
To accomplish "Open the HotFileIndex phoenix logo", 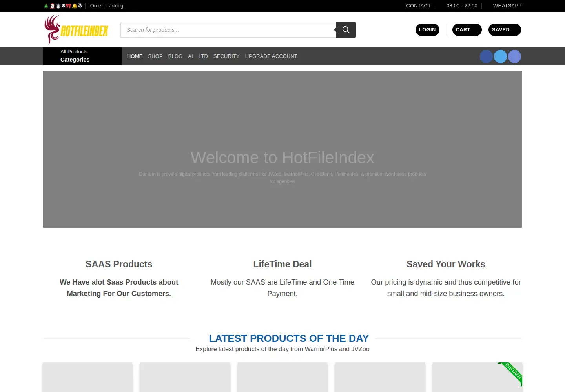I will coord(76,29).
